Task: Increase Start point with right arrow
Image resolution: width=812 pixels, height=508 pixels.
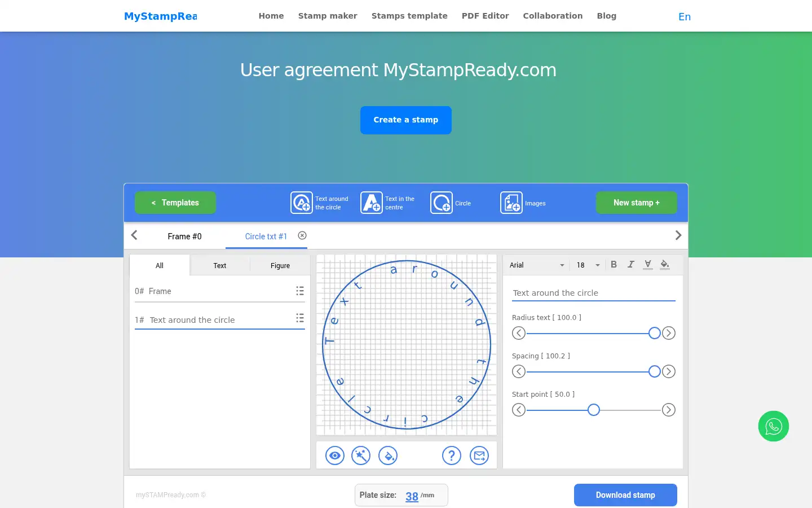Action: 669,410
